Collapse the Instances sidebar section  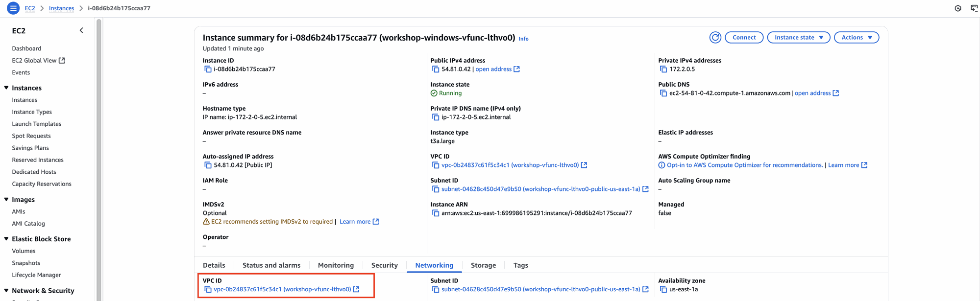point(6,88)
